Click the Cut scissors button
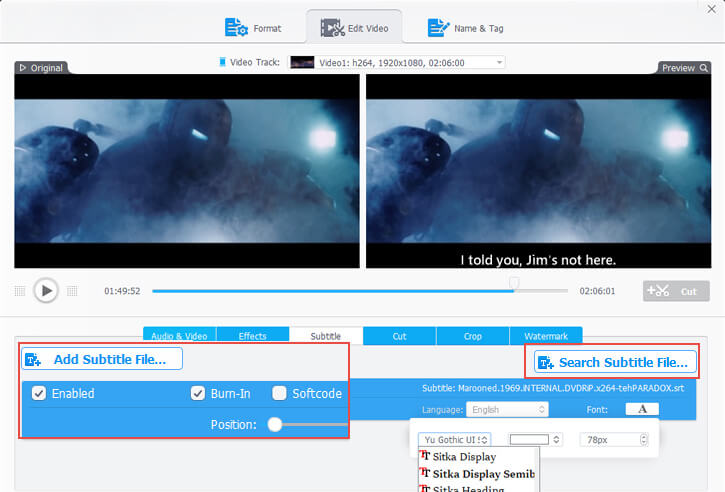Screen dimensions: 725x492 pyautogui.click(x=676, y=291)
